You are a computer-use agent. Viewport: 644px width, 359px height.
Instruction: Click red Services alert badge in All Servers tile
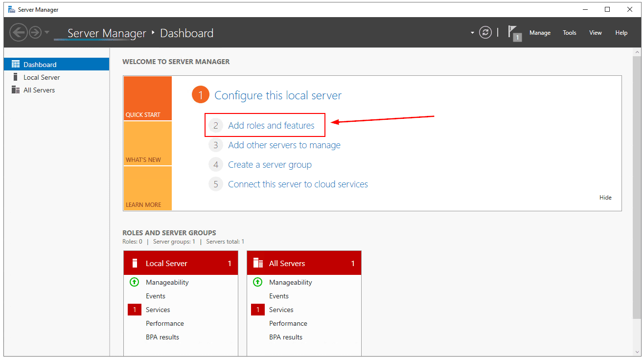click(258, 310)
